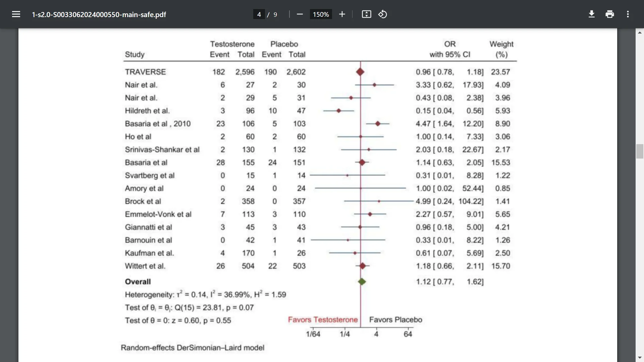The height and width of the screenshot is (362, 644).
Task: Click the scrollbar up arrow
Action: tap(640, 33)
